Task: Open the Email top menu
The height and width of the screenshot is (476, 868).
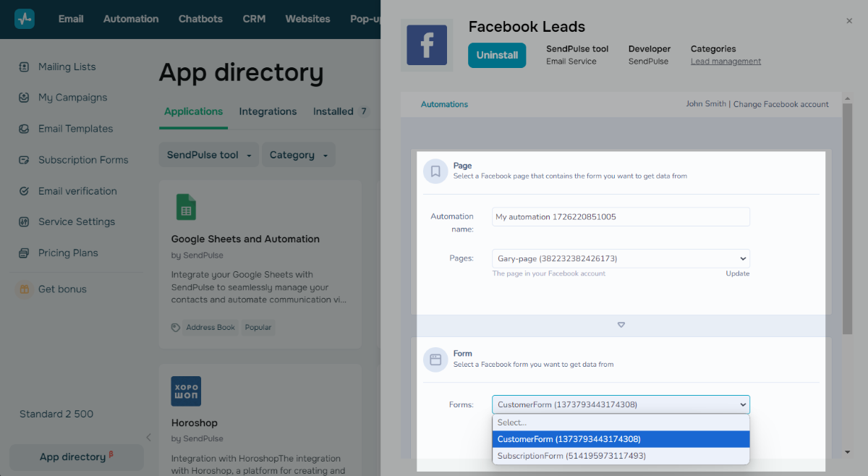Action: coord(71,19)
